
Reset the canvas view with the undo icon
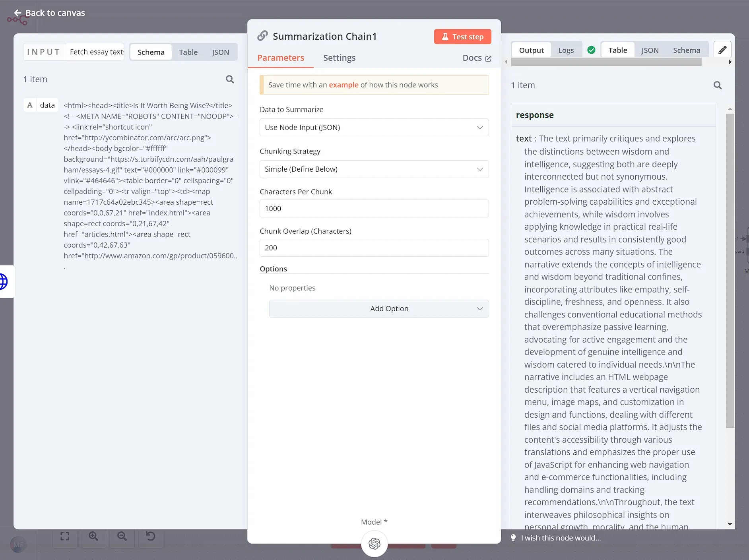(150, 537)
